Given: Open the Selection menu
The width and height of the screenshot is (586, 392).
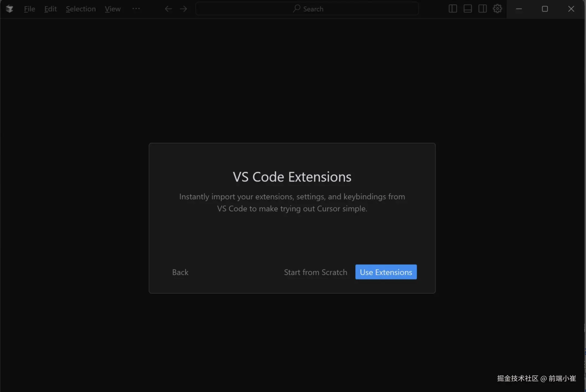Looking at the screenshot, I should pyautogui.click(x=81, y=9).
